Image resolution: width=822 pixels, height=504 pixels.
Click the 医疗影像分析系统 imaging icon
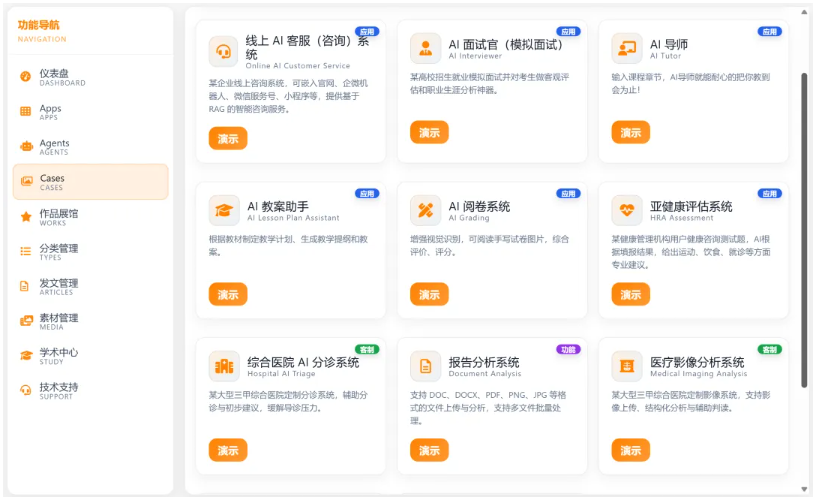tap(627, 366)
